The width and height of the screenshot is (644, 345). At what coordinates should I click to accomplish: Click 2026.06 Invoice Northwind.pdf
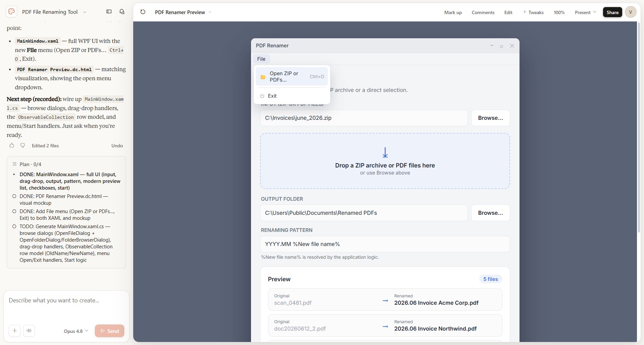pos(435,329)
